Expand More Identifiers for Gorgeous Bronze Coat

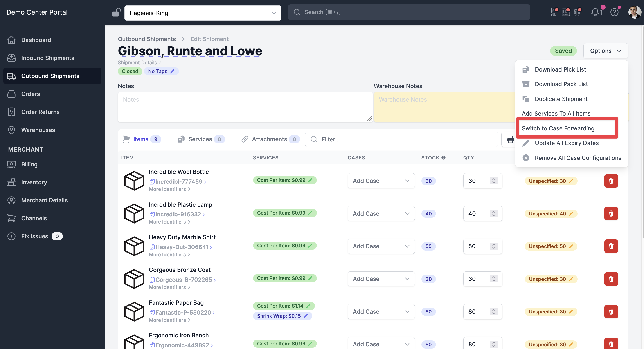click(169, 288)
